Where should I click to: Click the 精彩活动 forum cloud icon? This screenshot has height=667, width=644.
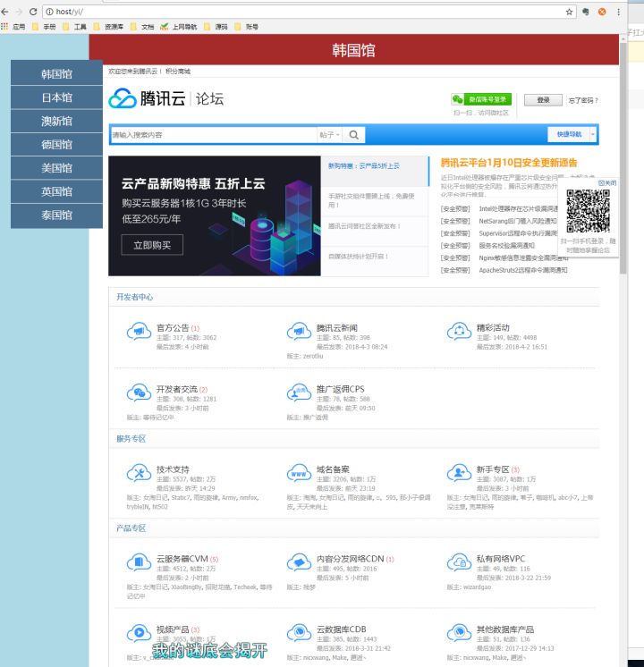[x=459, y=332]
